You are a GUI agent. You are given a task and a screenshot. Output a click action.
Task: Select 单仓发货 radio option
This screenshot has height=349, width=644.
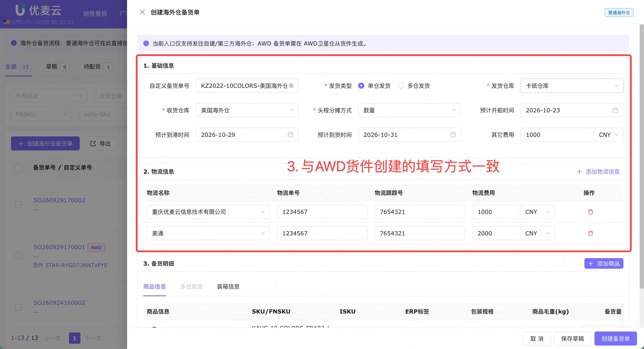[x=361, y=86]
